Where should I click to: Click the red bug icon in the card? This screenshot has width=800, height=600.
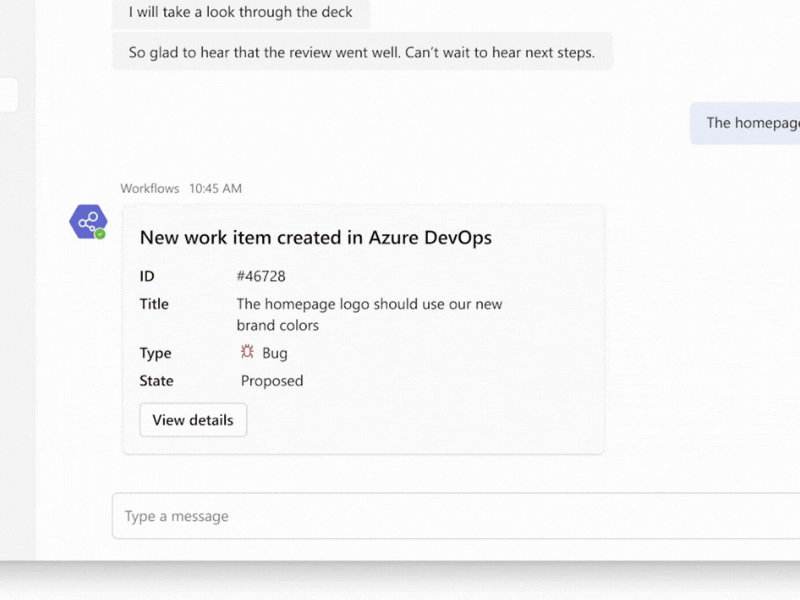tap(247, 352)
